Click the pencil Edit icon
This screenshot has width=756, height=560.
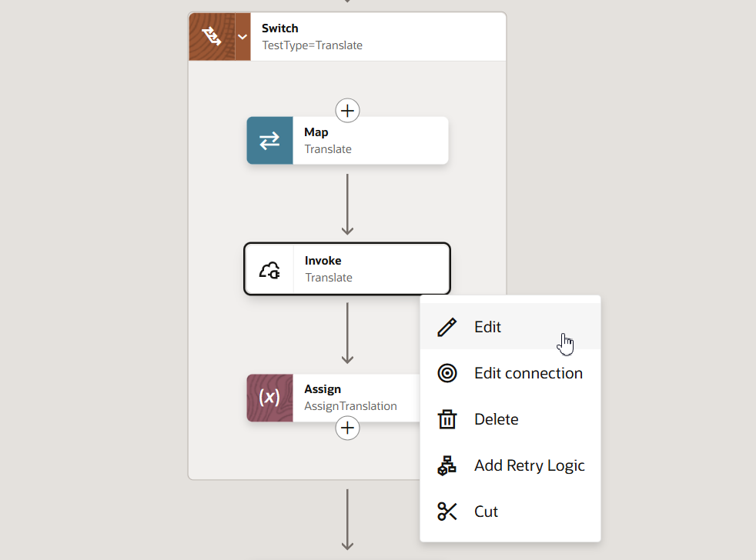[447, 327]
